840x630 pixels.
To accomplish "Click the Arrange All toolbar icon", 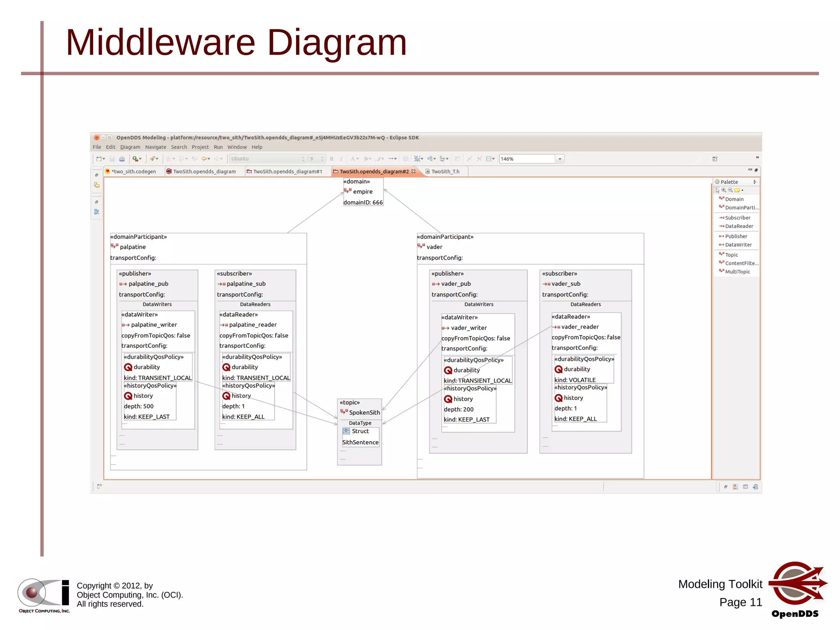I will coord(429,159).
